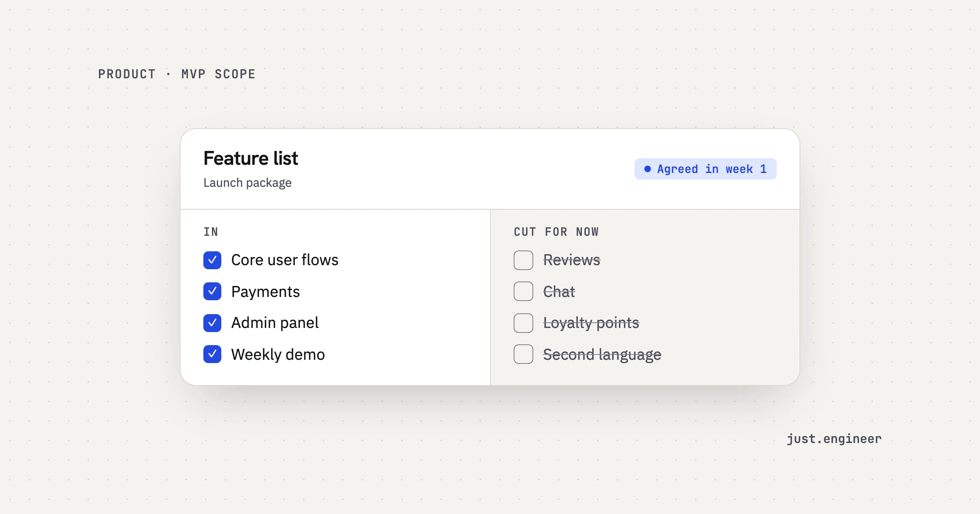Open the just.engineer link
The image size is (980, 514).
click(x=834, y=439)
